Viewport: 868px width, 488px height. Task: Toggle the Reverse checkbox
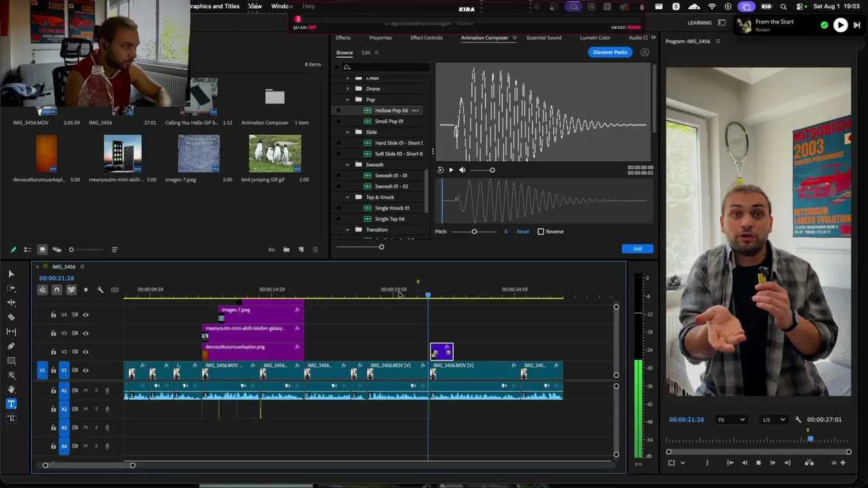[x=540, y=232]
